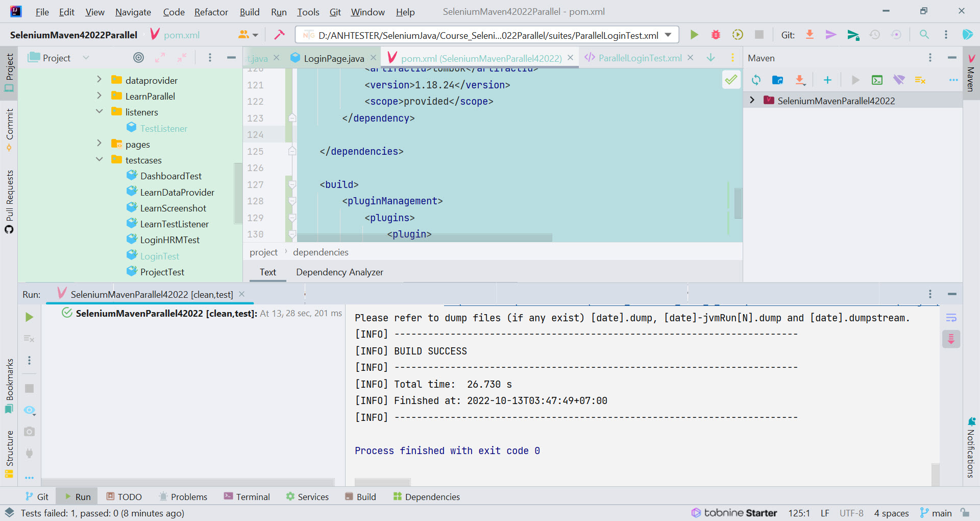Open Dependency Analyzer tab

pyautogui.click(x=339, y=272)
